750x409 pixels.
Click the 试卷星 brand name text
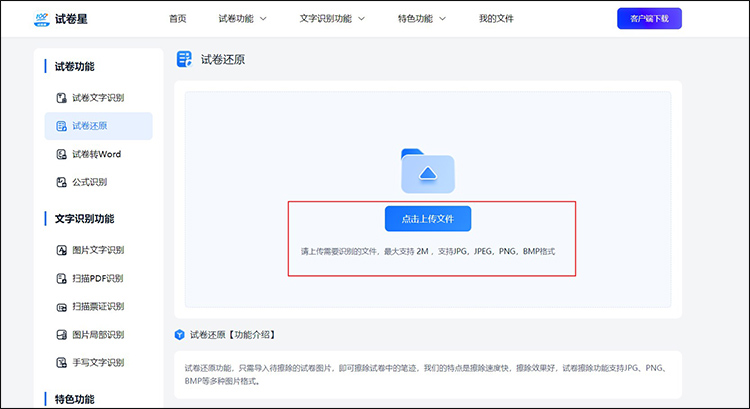coord(71,19)
